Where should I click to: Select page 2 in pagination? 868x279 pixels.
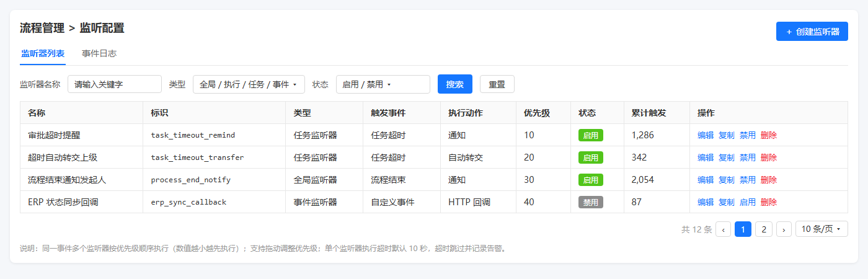point(764,229)
